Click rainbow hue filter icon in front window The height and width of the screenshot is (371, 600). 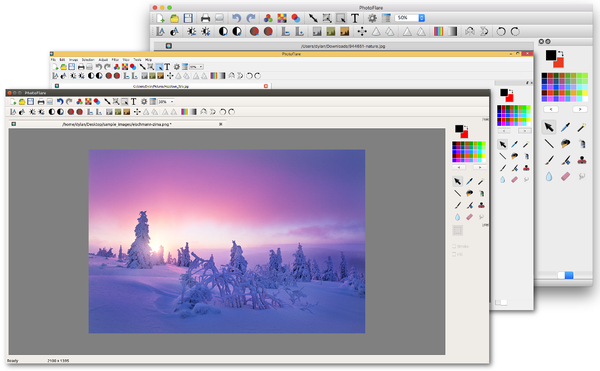[184, 112]
